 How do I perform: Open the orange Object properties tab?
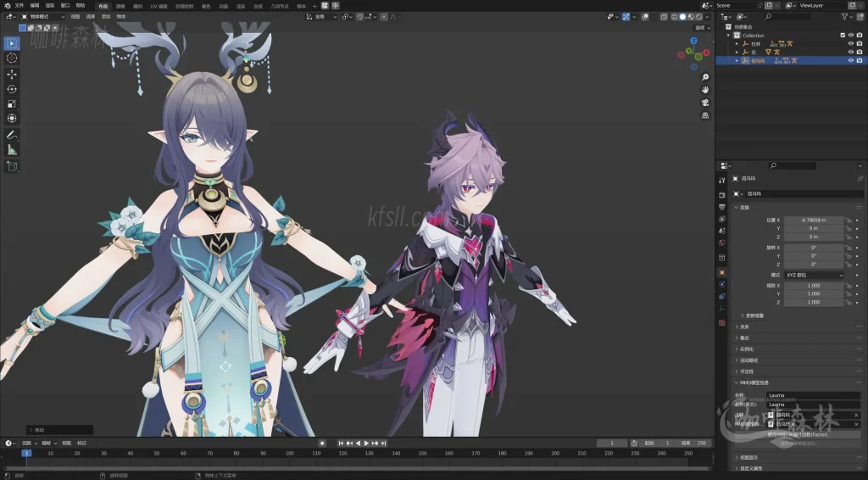pyautogui.click(x=722, y=272)
